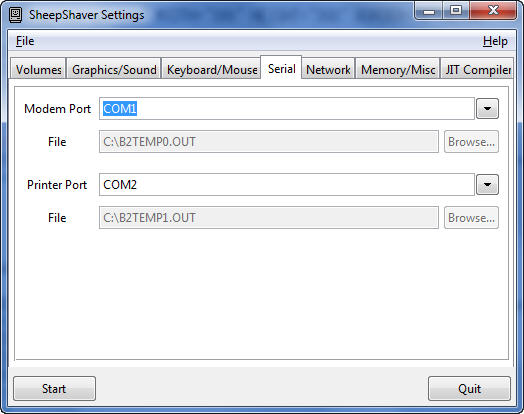Expand the Printer Port dropdown arrow

click(487, 184)
